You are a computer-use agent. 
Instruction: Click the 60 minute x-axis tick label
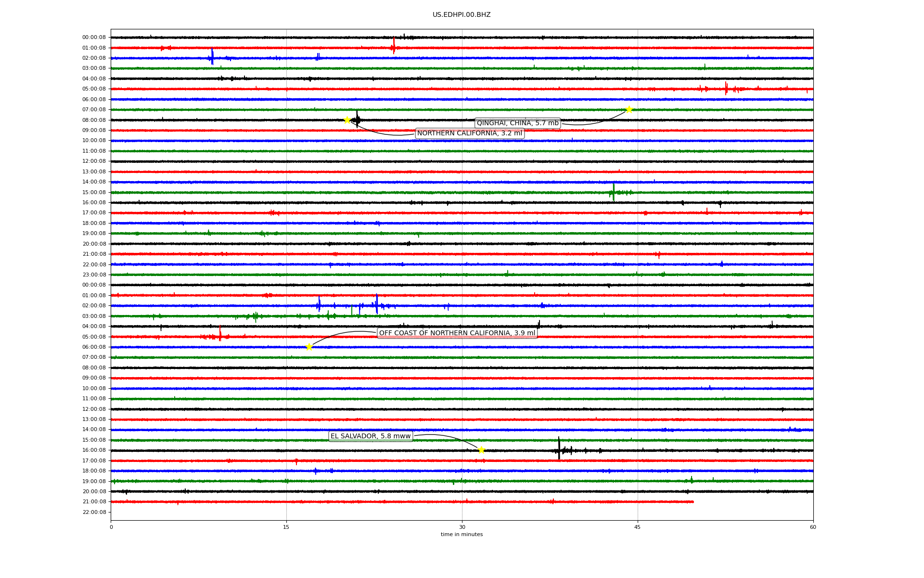[813, 527]
